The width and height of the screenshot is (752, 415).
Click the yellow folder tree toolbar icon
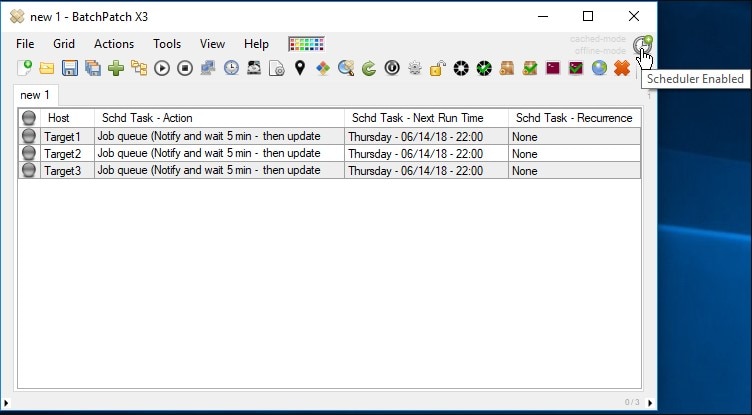139,68
